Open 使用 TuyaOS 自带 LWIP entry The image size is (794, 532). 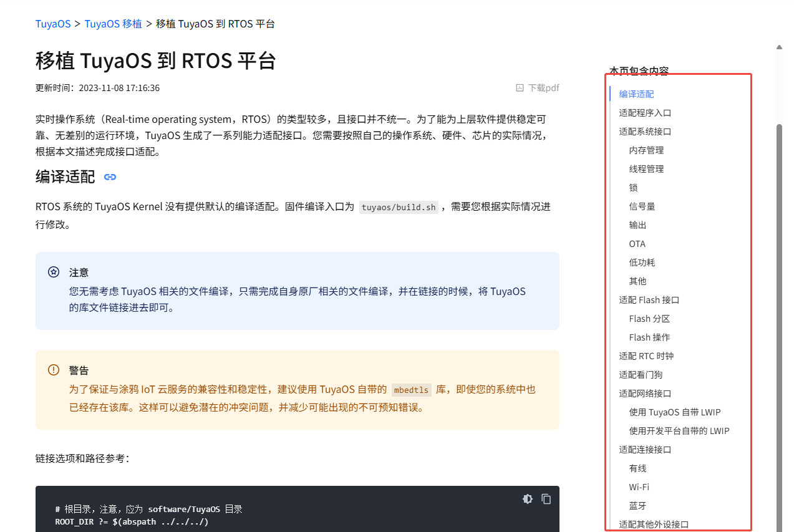(675, 412)
